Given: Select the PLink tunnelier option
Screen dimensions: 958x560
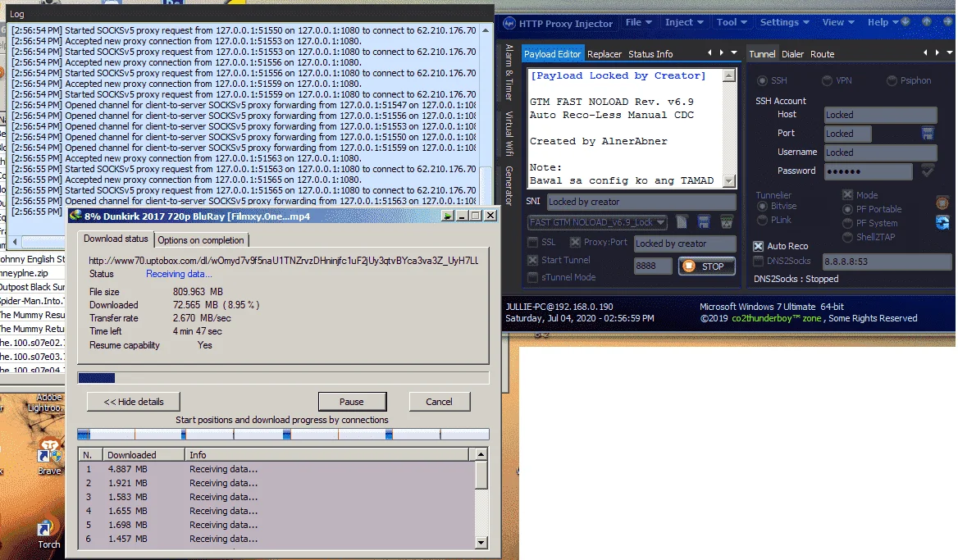Looking at the screenshot, I should (x=762, y=220).
